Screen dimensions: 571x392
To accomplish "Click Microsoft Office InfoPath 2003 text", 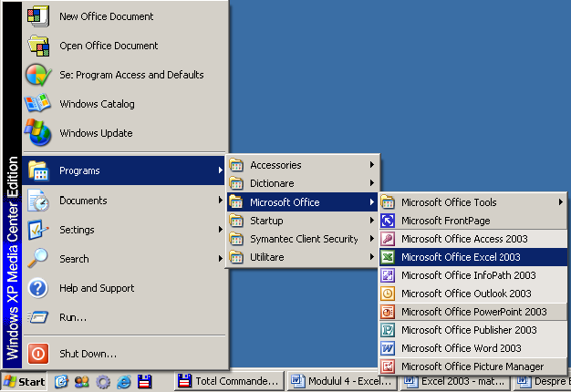I will 469,275.
